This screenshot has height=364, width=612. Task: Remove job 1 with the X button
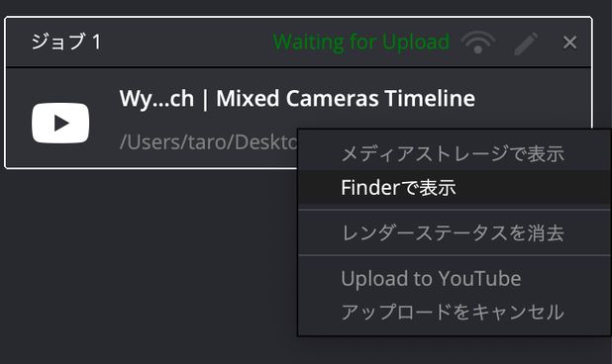(x=569, y=43)
